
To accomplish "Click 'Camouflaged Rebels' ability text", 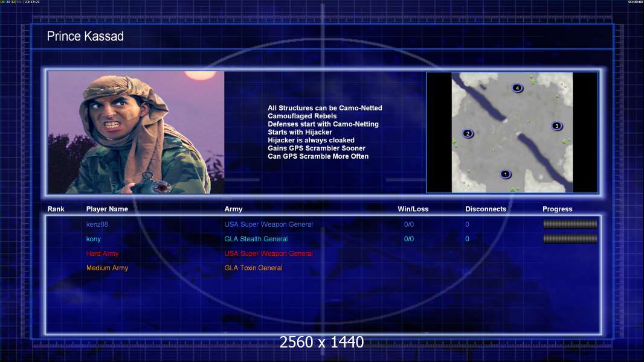I will click(x=302, y=116).
